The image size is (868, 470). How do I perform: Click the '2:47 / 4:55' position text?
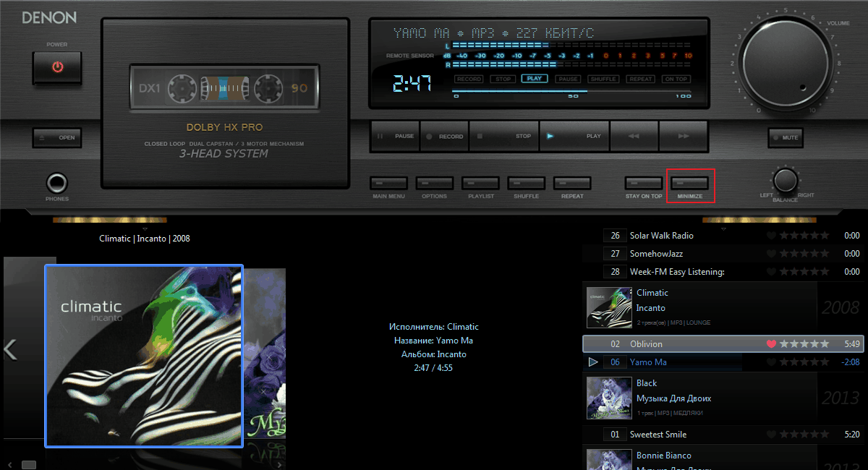pos(434,368)
